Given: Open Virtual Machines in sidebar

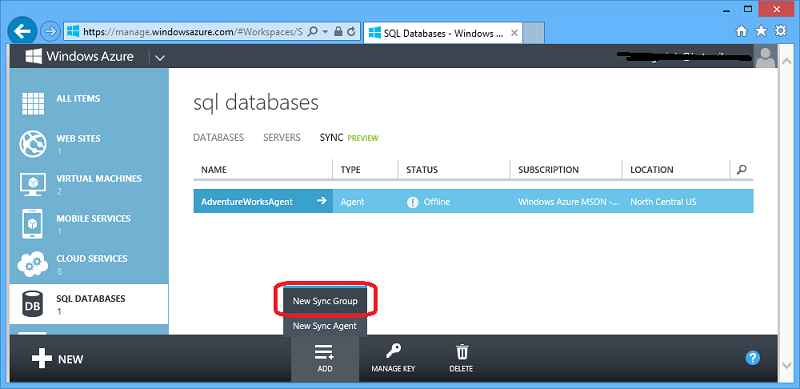Looking at the screenshot, I should tap(89, 184).
